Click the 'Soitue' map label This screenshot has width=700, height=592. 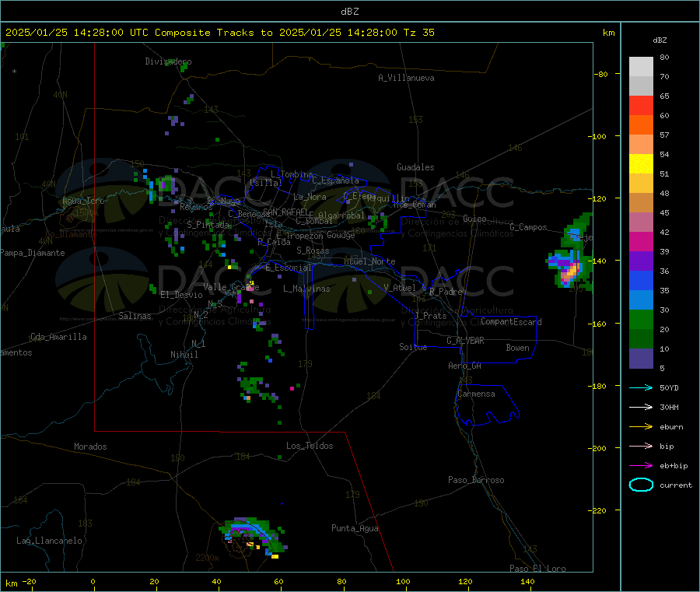tap(413, 347)
